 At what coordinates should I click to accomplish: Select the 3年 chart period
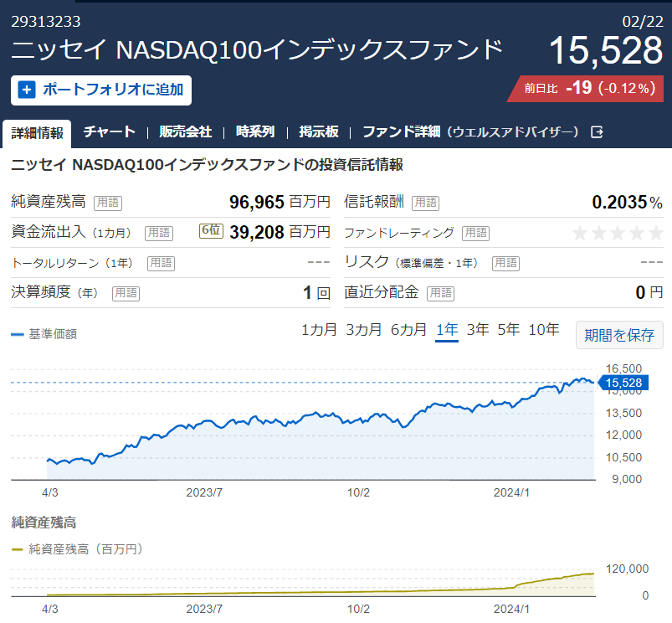[x=478, y=330]
